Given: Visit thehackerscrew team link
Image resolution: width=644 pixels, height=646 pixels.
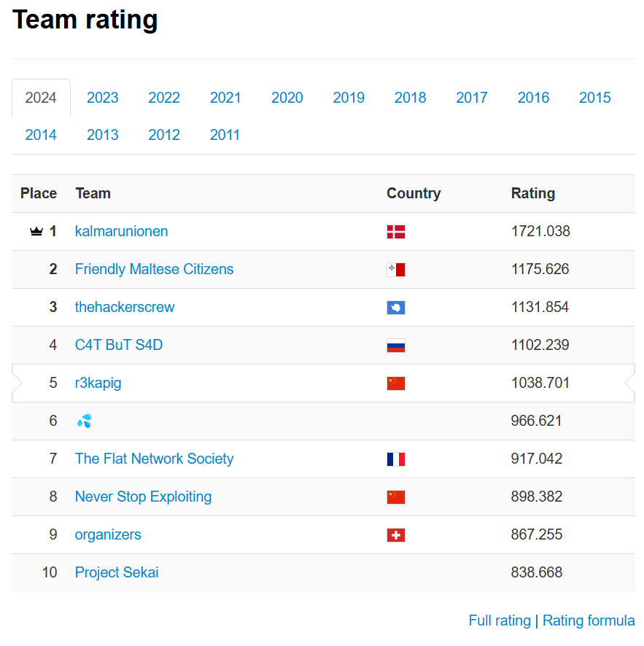Looking at the screenshot, I should point(125,308).
